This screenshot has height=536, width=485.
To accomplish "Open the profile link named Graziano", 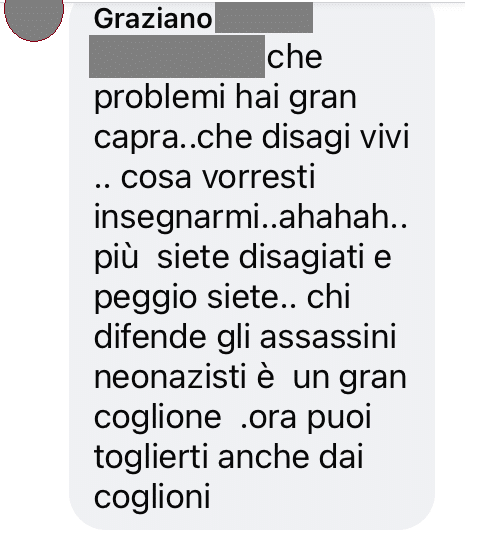I will coord(153,19).
